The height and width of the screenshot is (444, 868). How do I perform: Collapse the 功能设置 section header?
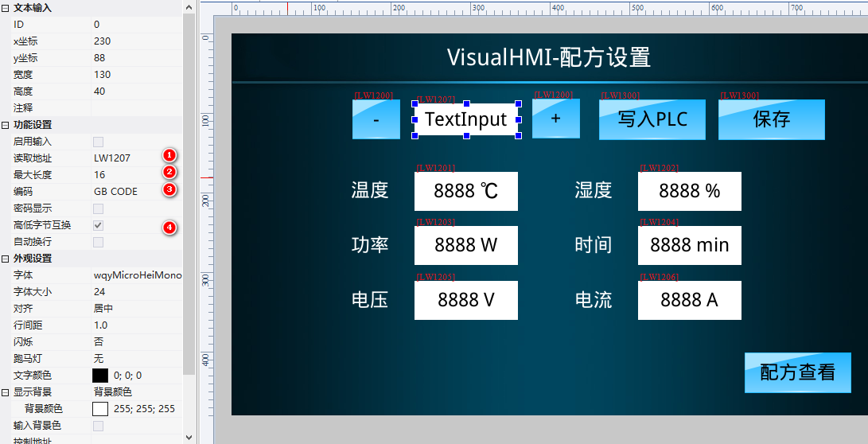tap(6, 125)
